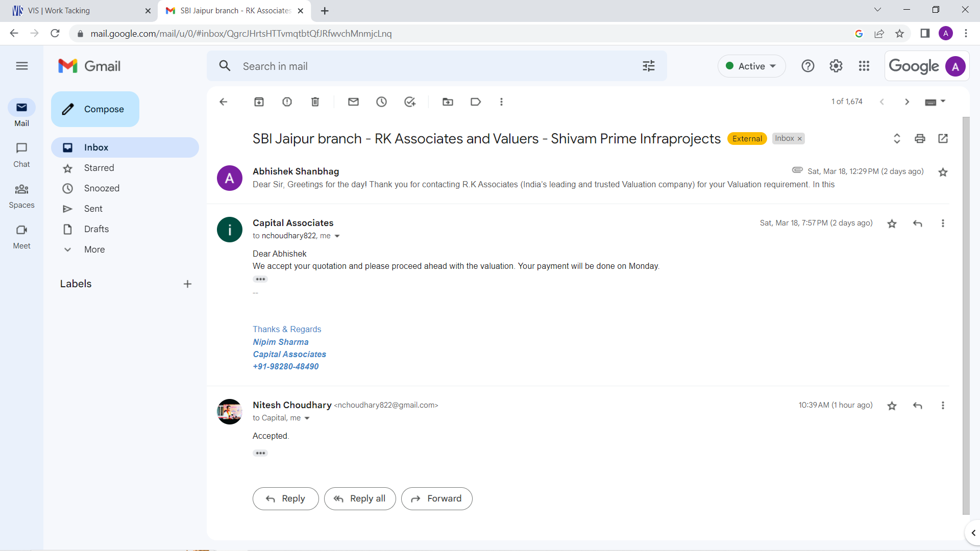980x551 pixels.
Task: Open the Active status dropdown
Action: tap(751, 66)
